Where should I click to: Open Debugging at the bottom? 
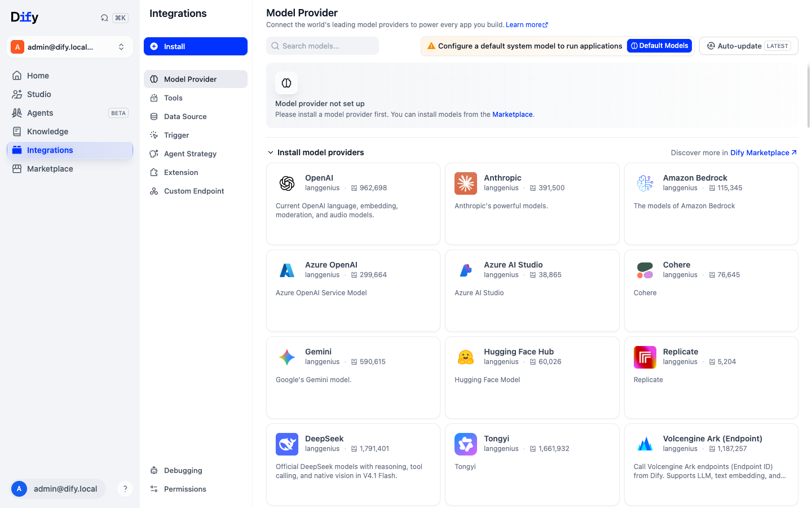click(x=196, y=470)
